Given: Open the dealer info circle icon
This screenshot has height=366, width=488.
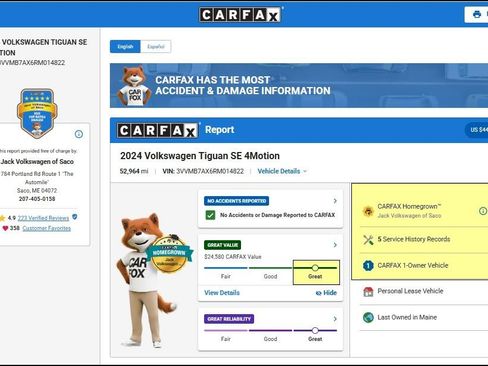Looking at the screenshot, I should point(79,134).
